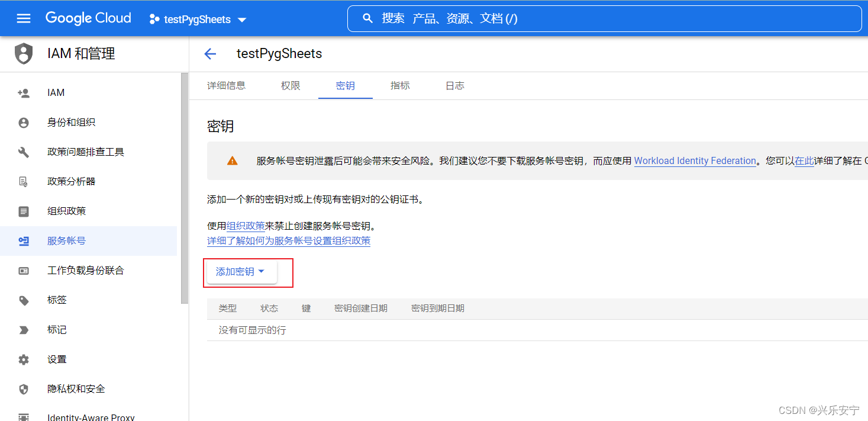Click the 设置 gear icon
868x421 pixels.
(24, 359)
